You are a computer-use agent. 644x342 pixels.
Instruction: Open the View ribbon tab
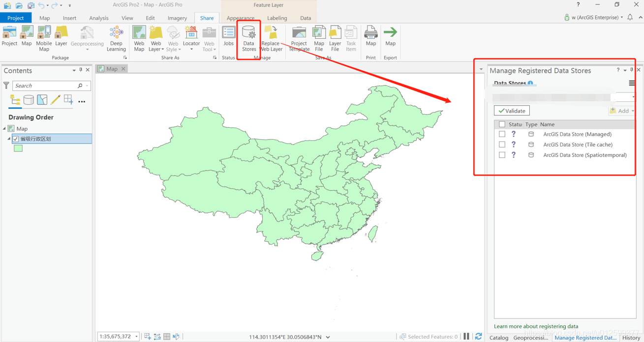(x=127, y=18)
